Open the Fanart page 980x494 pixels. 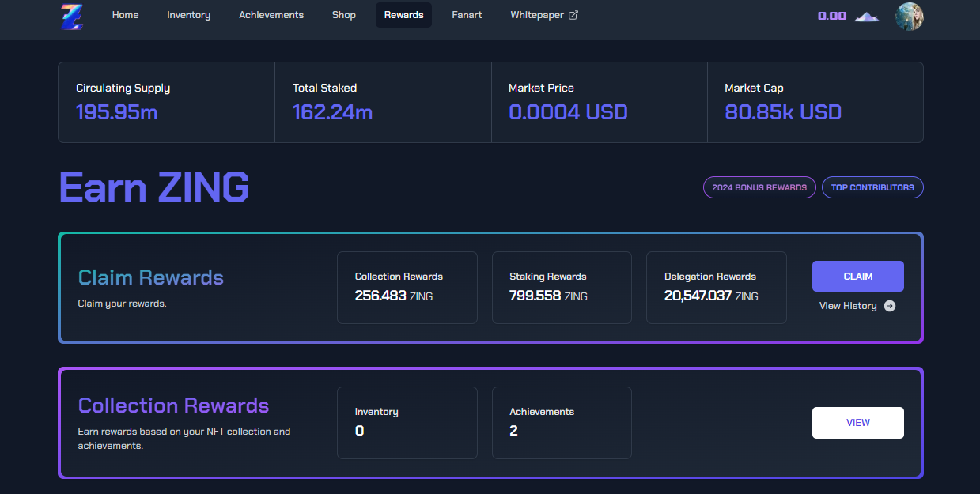click(467, 15)
